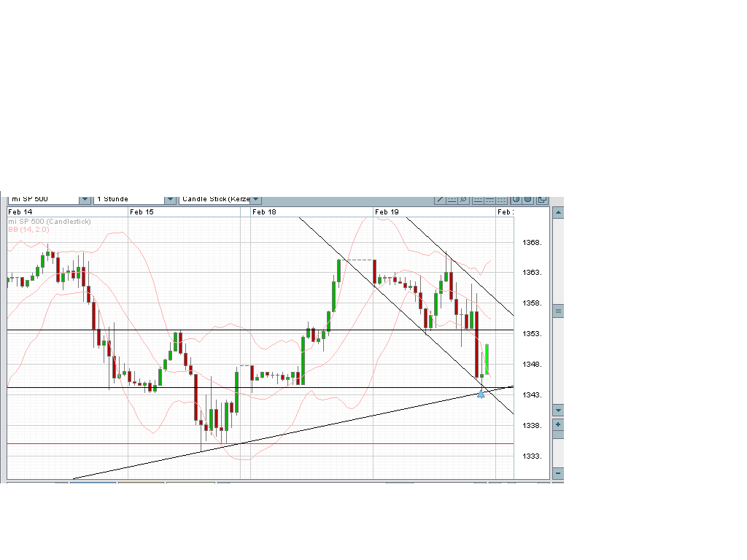
Task: Open the mi SP 500 instrument dropdown arrow
Action: pyautogui.click(x=85, y=200)
